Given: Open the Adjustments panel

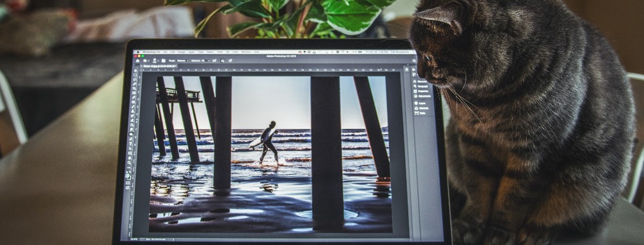Looking at the screenshot, I should pos(422,96).
